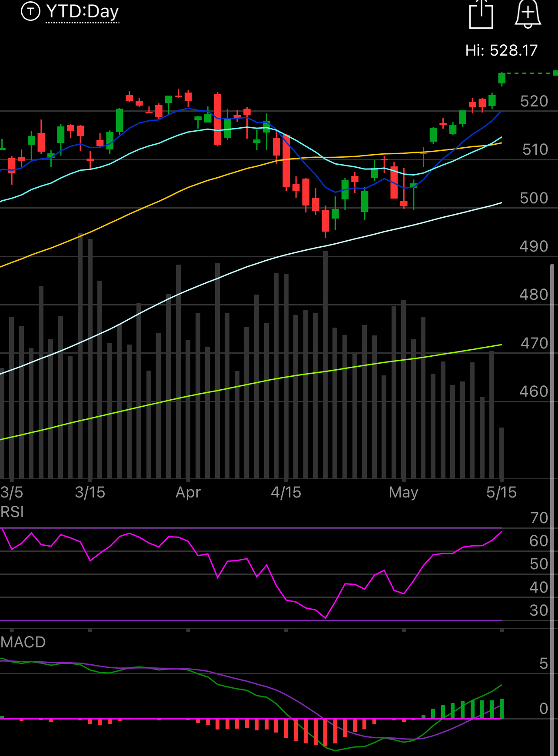Tap the RSI 60 level label
The height and width of the screenshot is (756, 558).
click(x=539, y=541)
